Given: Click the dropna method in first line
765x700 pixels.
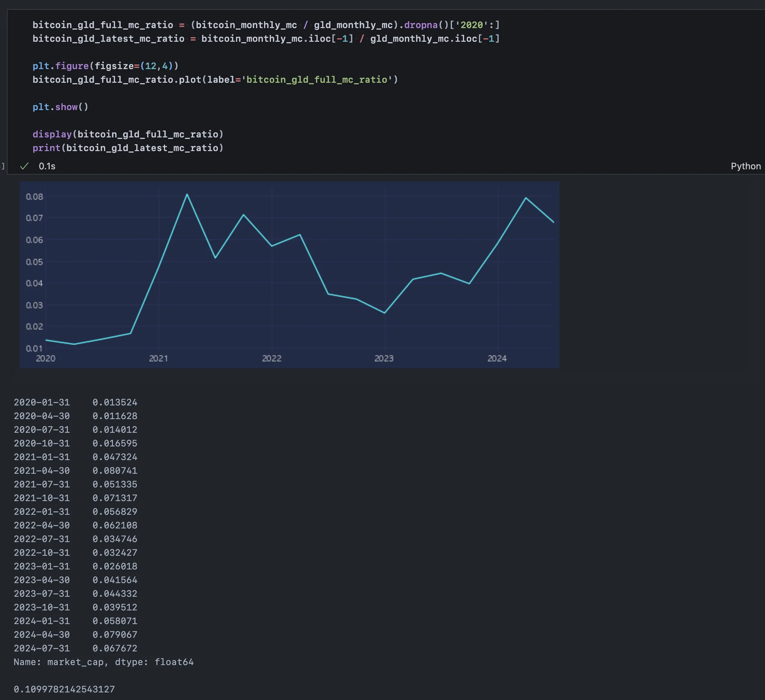Looking at the screenshot, I should (x=420, y=25).
